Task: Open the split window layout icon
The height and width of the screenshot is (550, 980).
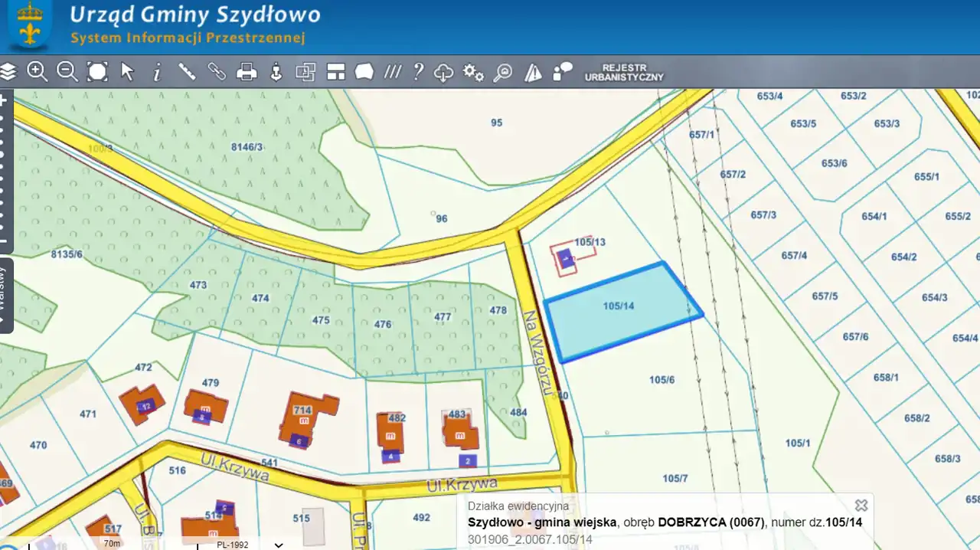Action: coord(336,72)
